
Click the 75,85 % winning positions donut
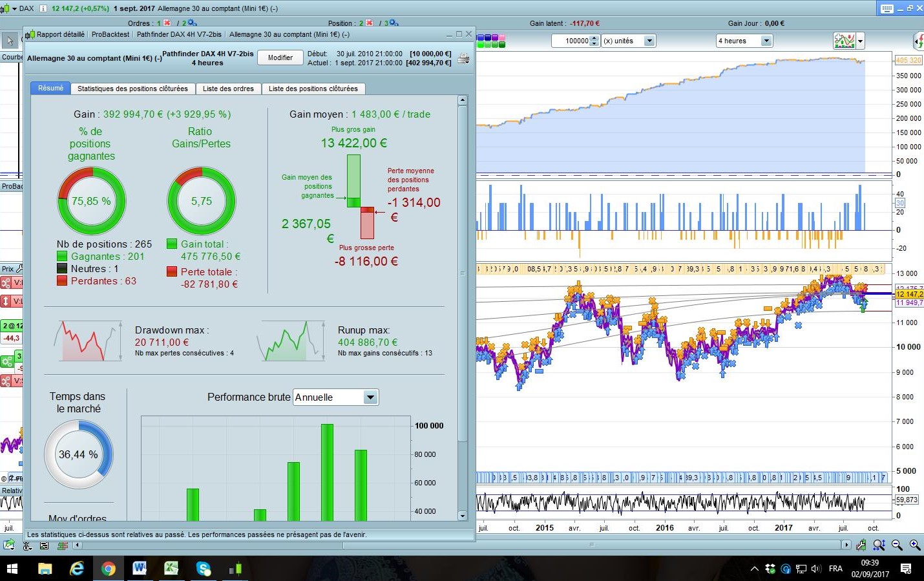point(91,201)
